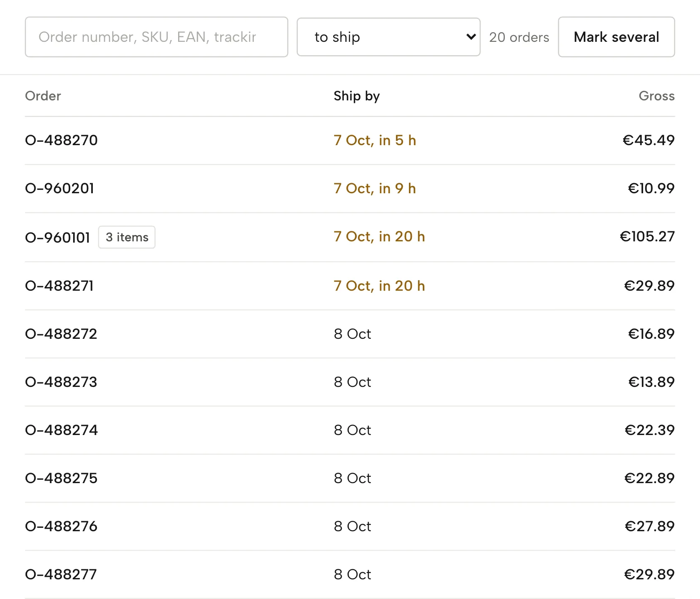Click the €16.89 gross amount
This screenshot has height=599, width=700.
pyautogui.click(x=651, y=334)
